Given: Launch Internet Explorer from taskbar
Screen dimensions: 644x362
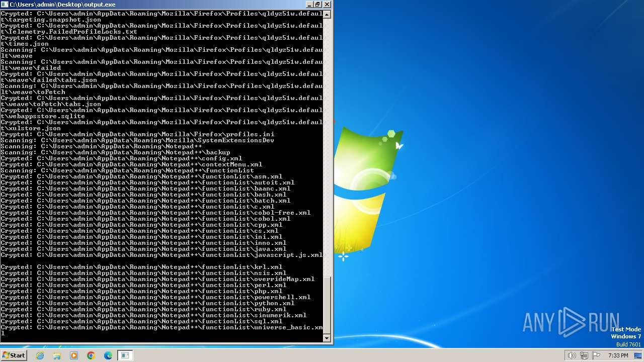Looking at the screenshot, I should (40, 355).
